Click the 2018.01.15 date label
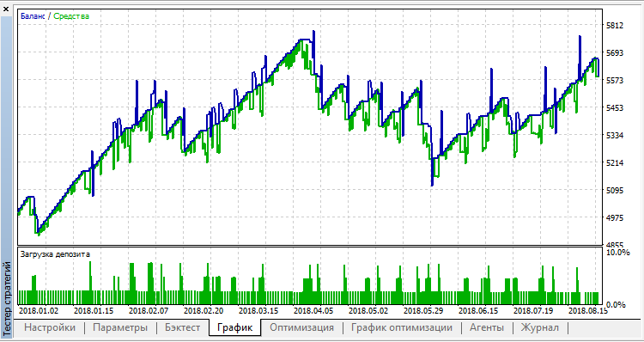Viewport: 644px width, 342px height. [94, 311]
